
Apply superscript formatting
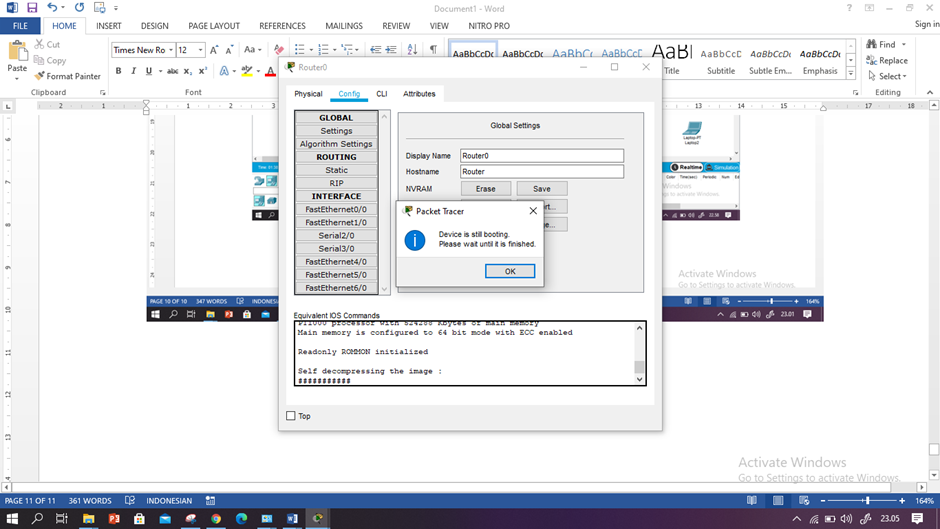point(203,71)
